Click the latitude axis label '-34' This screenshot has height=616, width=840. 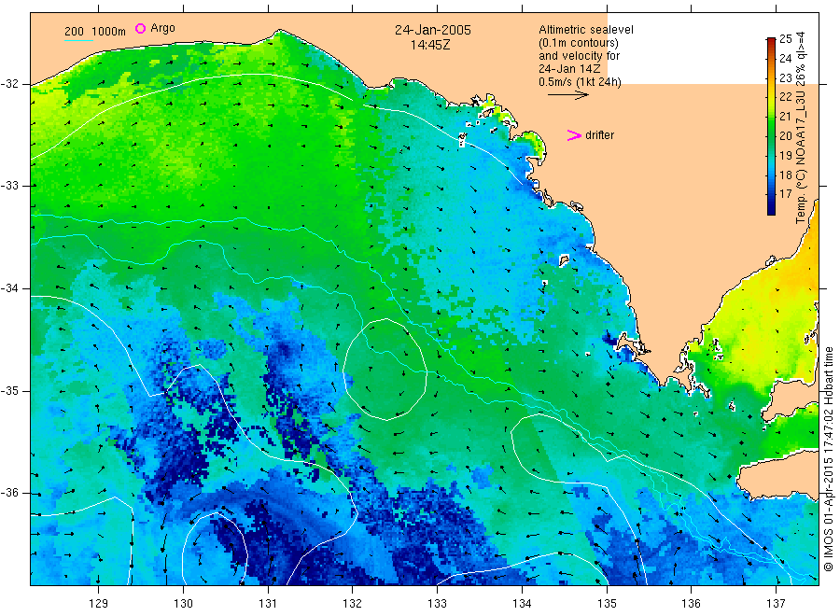point(9,288)
